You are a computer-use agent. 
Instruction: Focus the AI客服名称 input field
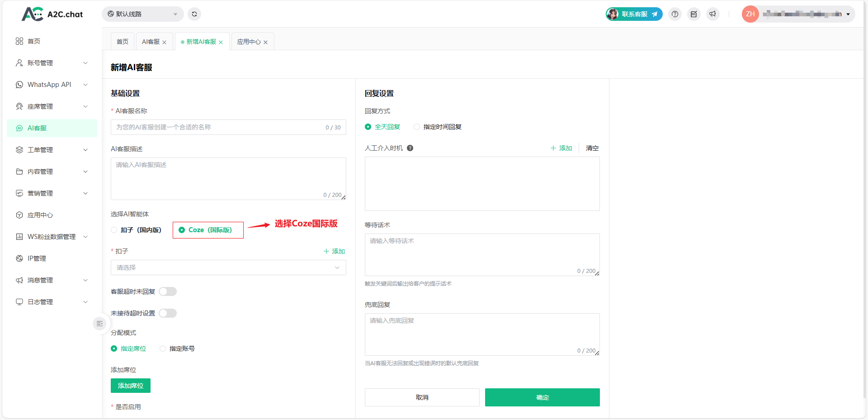tap(217, 127)
